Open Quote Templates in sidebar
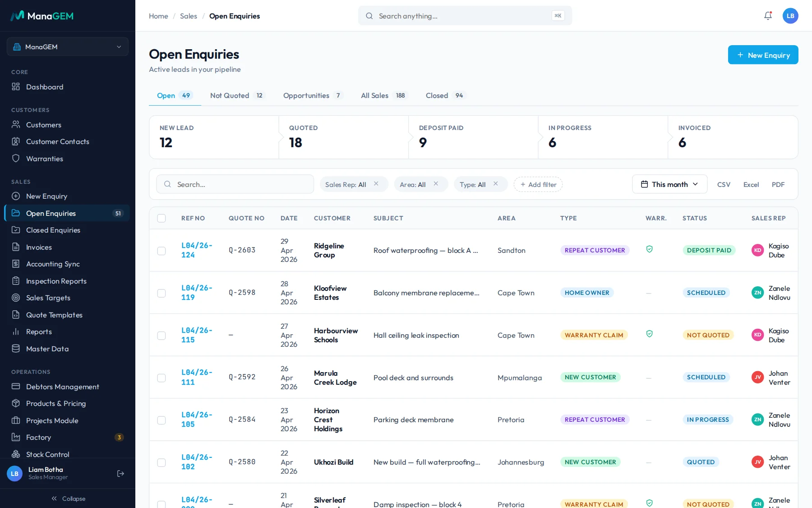Screen dimensions: 812x508 (x=68, y=315)
